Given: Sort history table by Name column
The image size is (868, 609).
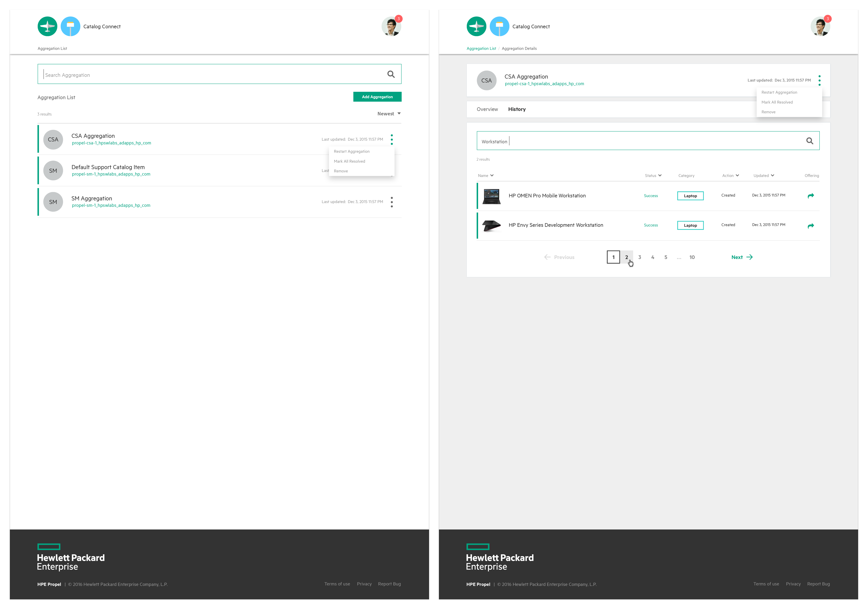Looking at the screenshot, I should click(486, 175).
